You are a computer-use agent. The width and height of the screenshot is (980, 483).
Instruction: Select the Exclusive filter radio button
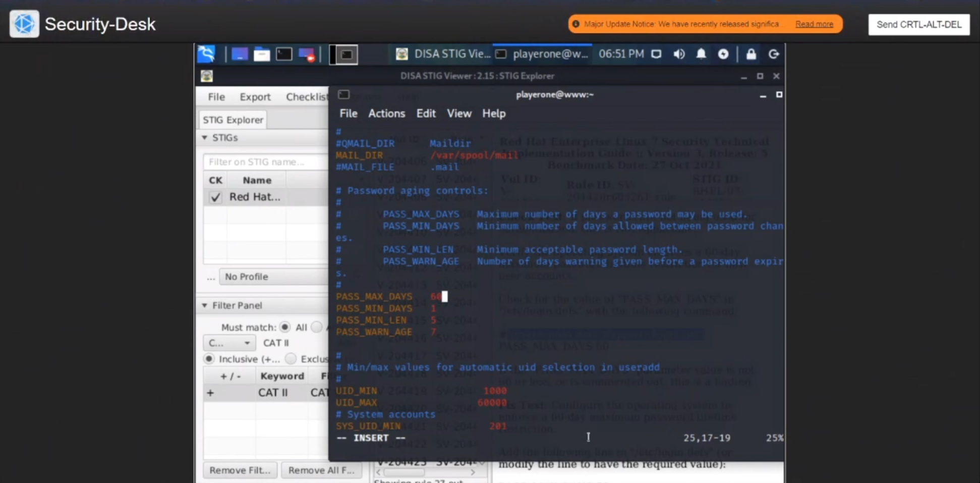[291, 359]
